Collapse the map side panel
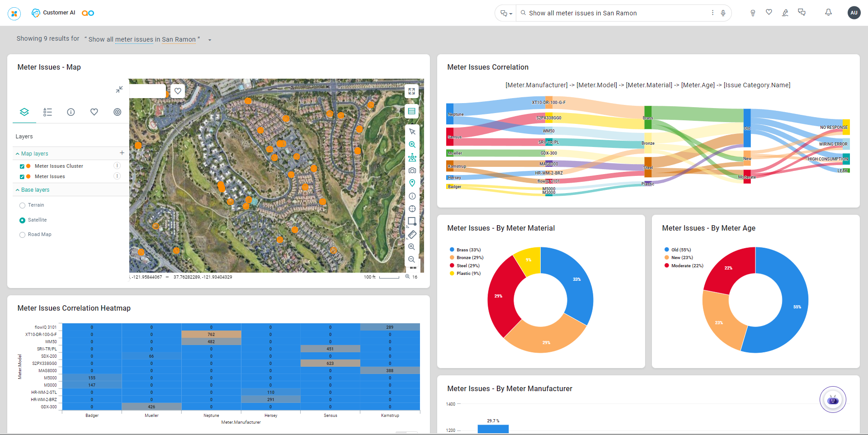This screenshot has width=868, height=435. [119, 90]
